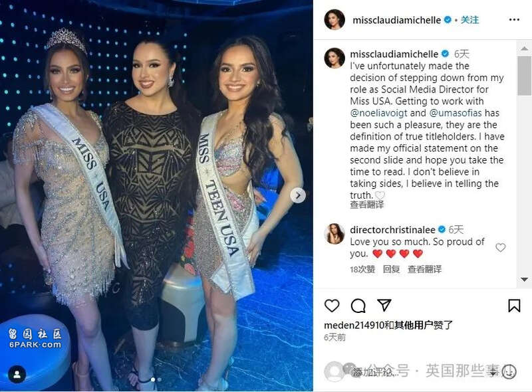Viewport: 532px width, 392px height.
Task: Click scrollbar up arrow in comments
Action: (x=524, y=49)
